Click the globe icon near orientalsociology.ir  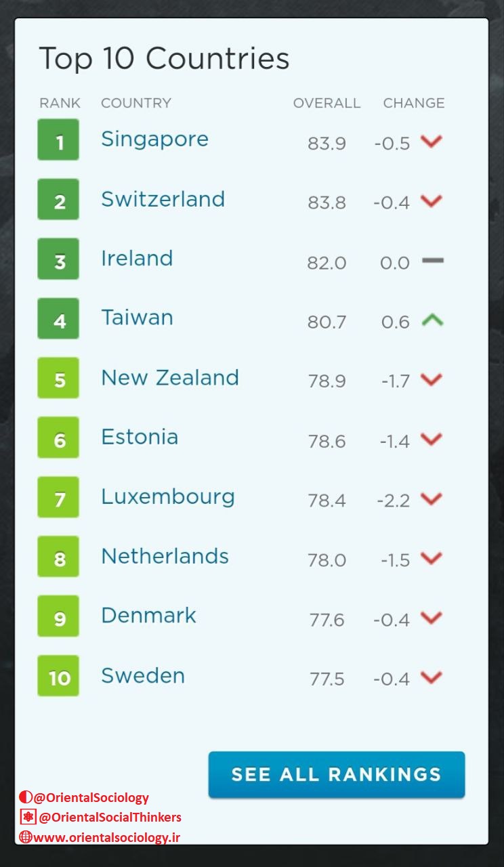tap(26, 837)
